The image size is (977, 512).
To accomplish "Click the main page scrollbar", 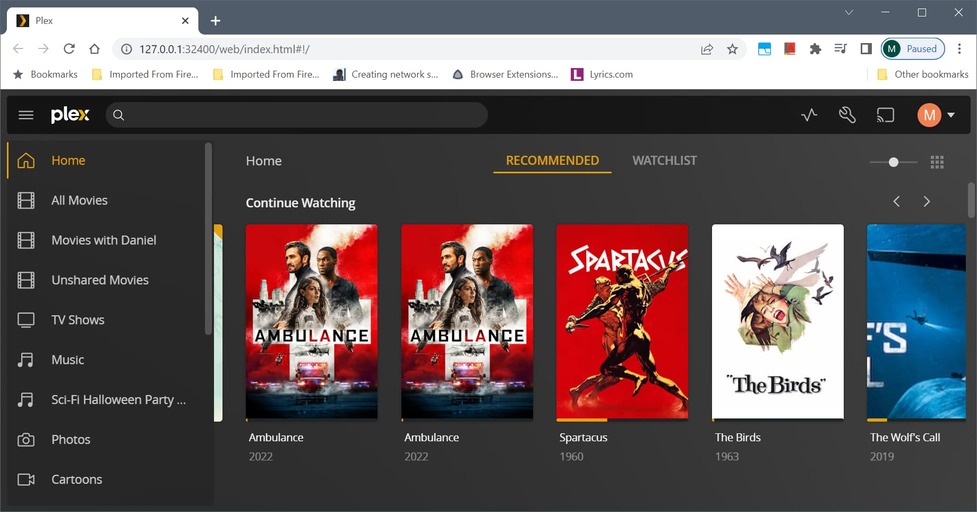I will [x=971, y=200].
